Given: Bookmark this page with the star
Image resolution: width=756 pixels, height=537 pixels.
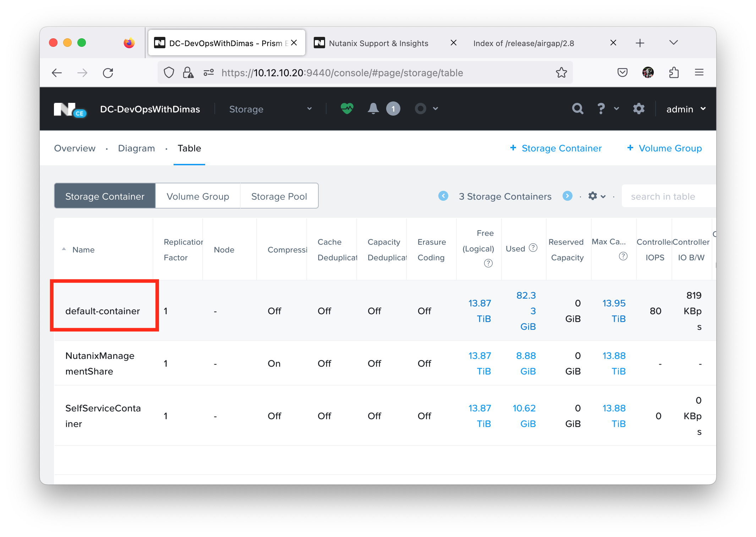Looking at the screenshot, I should click(561, 73).
